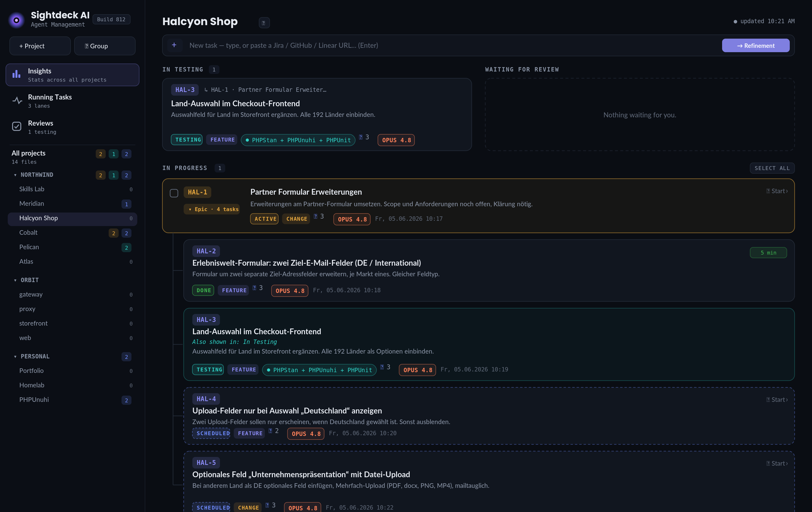Collapse the PERSONAL group
Image resolution: width=812 pixels, height=512 pixels.
pyautogui.click(x=15, y=357)
